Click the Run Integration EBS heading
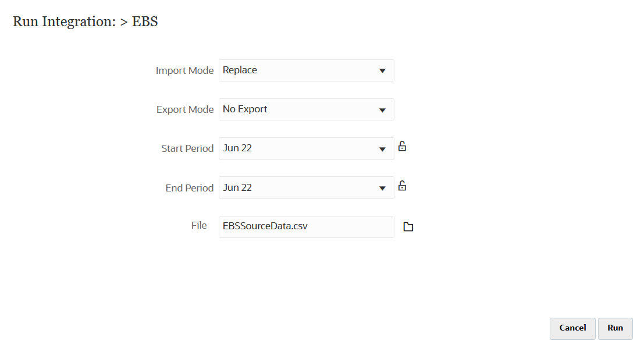The image size is (644, 348). 86,22
